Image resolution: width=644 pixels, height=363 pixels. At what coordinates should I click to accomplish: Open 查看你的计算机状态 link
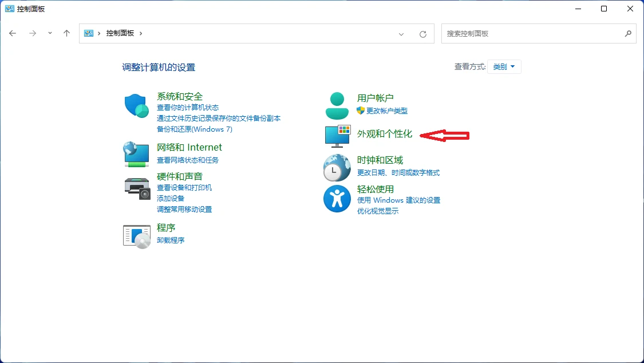pyautogui.click(x=188, y=108)
